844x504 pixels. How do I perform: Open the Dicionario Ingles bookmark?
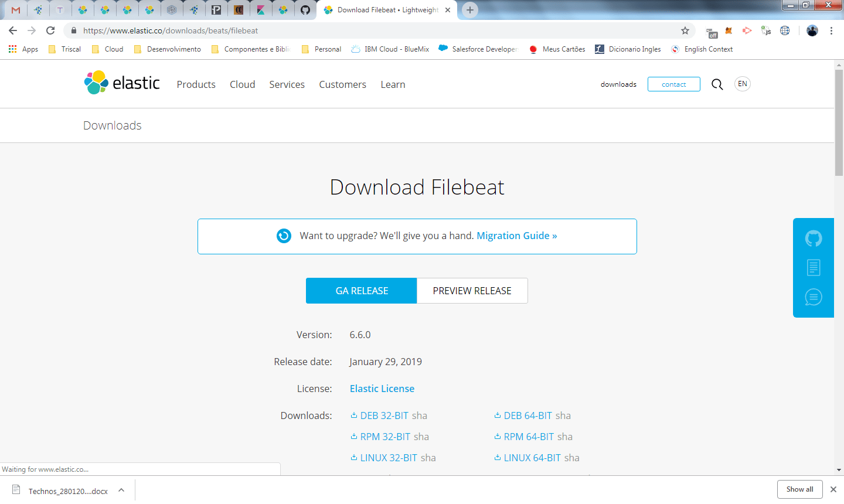coord(628,49)
